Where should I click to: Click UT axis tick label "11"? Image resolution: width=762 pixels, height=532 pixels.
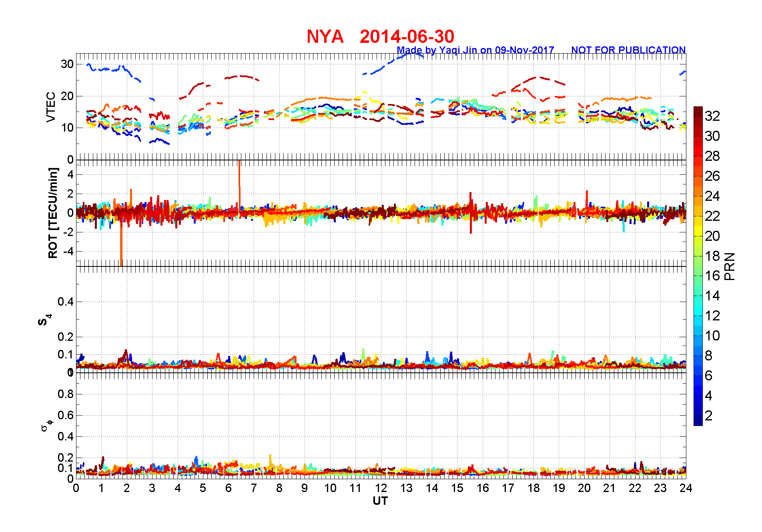click(x=355, y=488)
